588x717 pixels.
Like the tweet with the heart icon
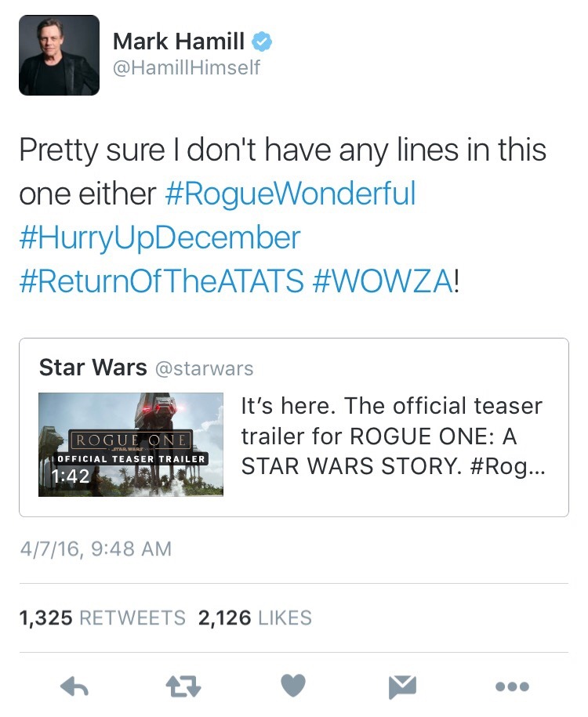pos(292,686)
